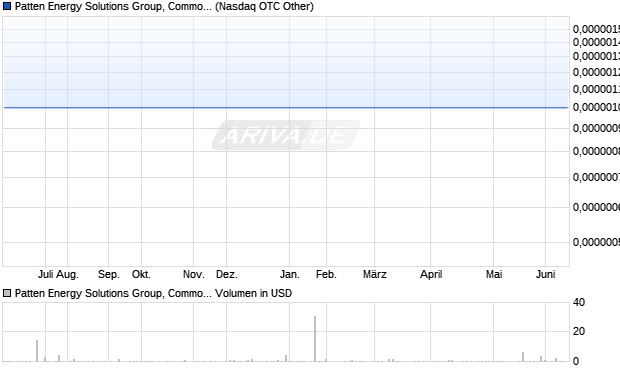Viewport: 620px width, 371px height.
Task: Click the tall volume bar before Juli
Action: (37, 350)
